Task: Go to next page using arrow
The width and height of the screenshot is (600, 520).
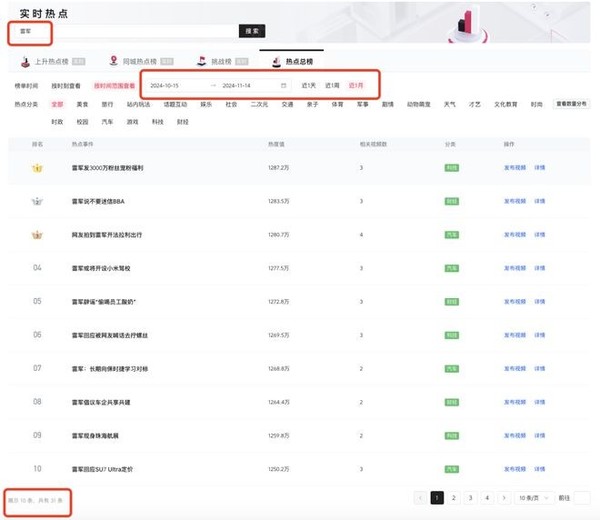Action: pyautogui.click(x=504, y=497)
